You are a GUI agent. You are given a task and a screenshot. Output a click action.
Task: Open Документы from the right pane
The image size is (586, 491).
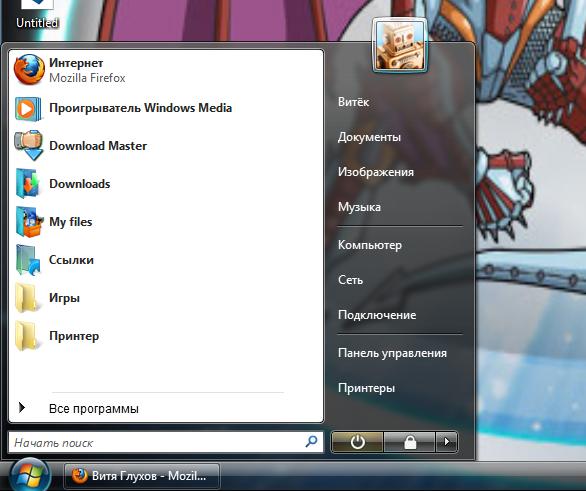369,137
